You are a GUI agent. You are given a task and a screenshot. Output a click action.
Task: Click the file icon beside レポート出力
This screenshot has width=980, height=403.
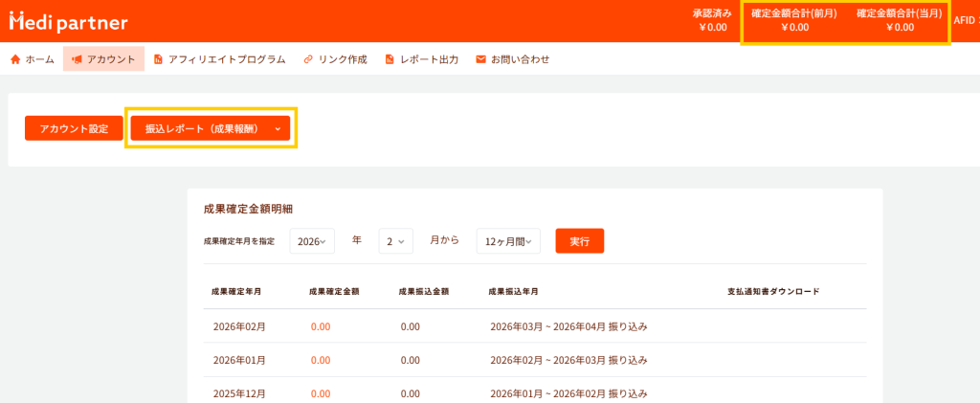[x=390, y=59]
